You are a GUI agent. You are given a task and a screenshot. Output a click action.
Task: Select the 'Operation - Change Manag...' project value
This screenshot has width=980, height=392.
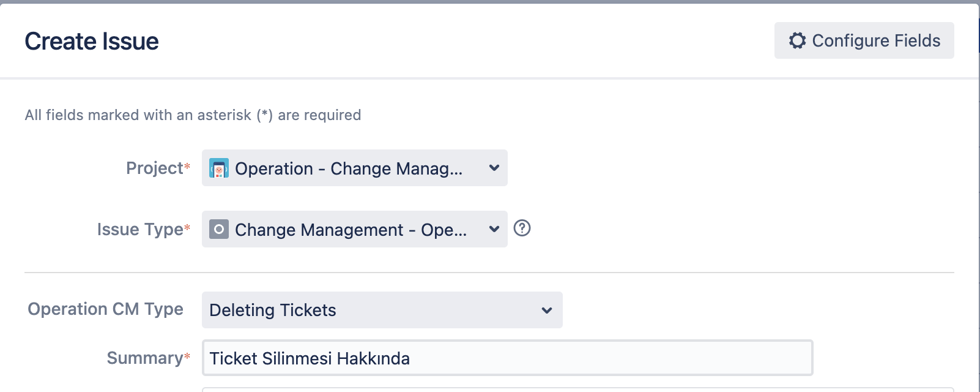point(349,168)
